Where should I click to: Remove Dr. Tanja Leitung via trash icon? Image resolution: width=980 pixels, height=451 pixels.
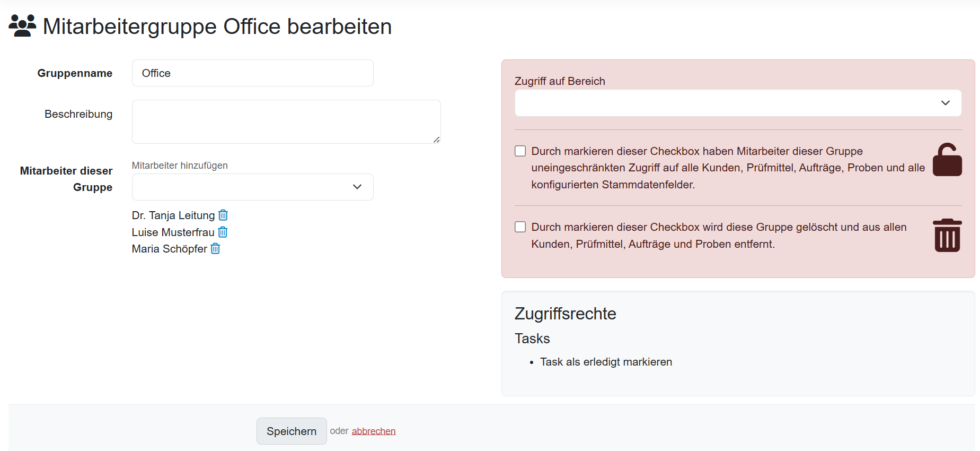(x=223, y=215)
